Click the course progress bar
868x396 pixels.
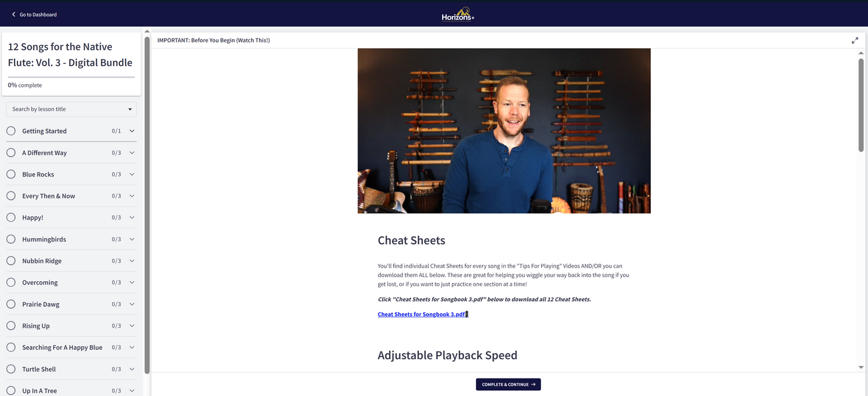click(x=71, y=76)
